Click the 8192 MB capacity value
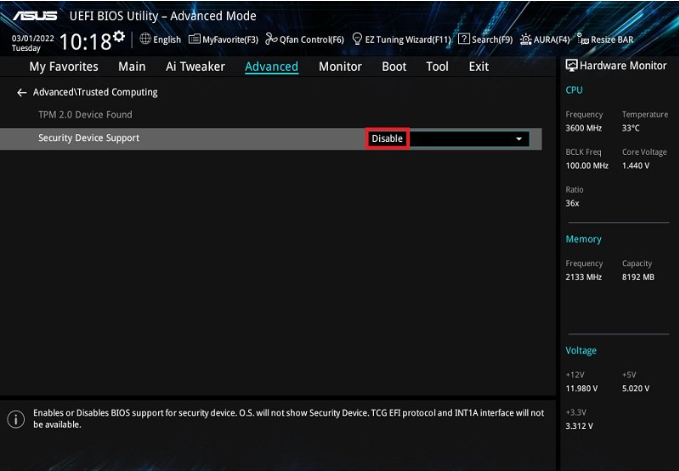The width and height of the screenshot is (679, 471). pyautogui.click(x=638, y=277)
